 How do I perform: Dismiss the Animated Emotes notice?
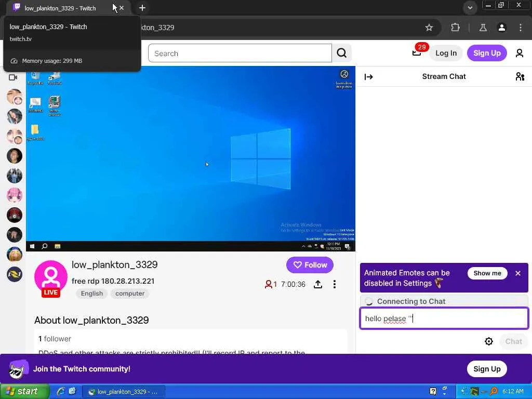(518, 273)
